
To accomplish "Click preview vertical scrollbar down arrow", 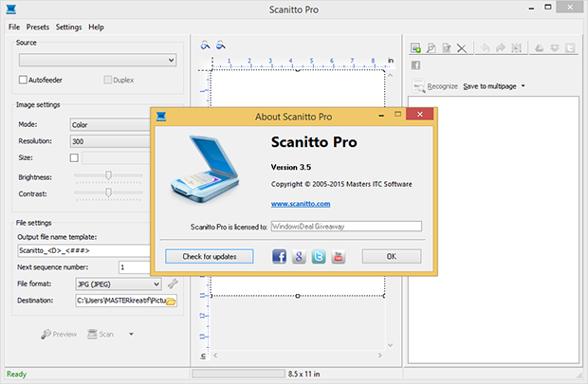I will click(x=390, y=345).
